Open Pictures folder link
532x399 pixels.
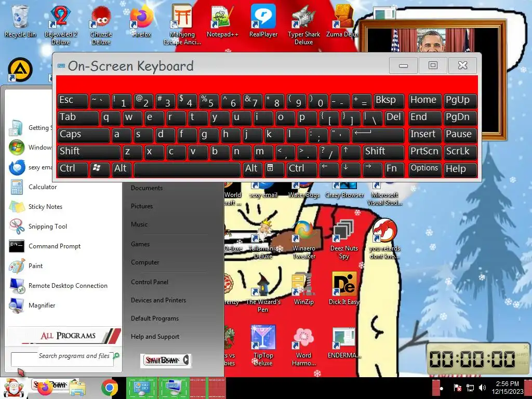point(142,206)
